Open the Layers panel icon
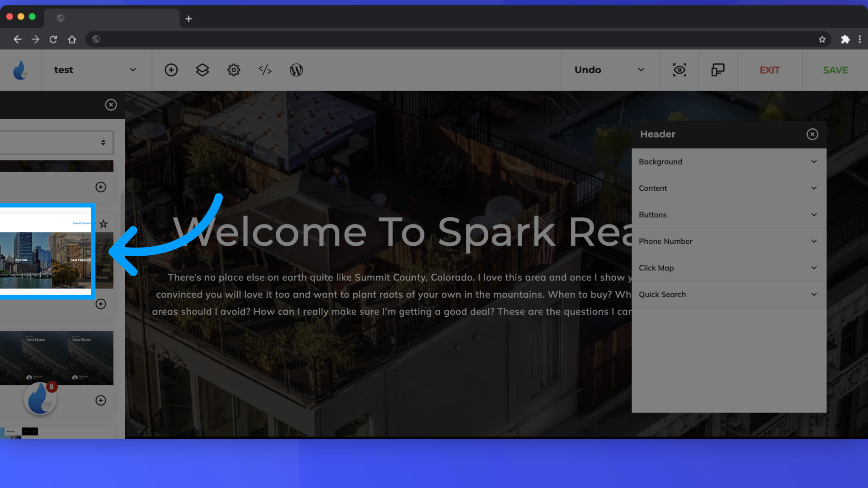This screenshot has height=488, width=868. click(203, 70)
